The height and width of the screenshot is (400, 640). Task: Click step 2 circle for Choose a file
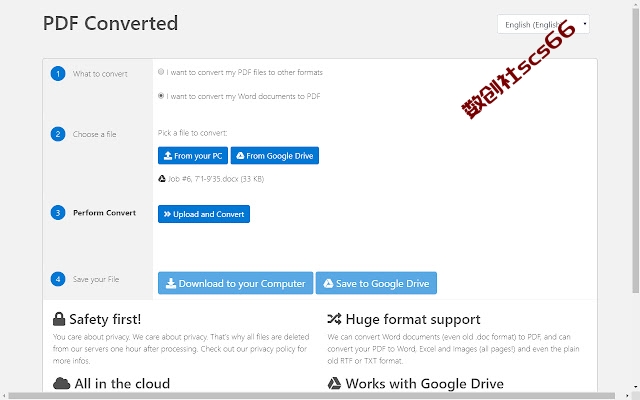tap(58, 134)
